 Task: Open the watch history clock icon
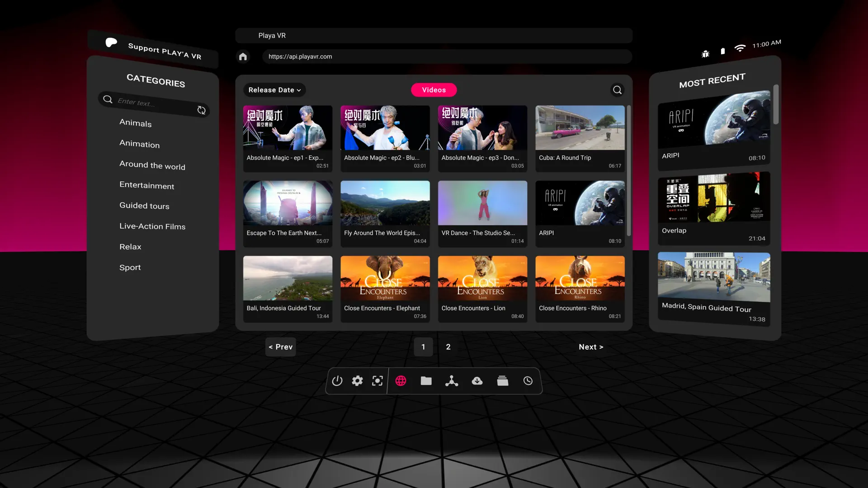tap(528, 381)
